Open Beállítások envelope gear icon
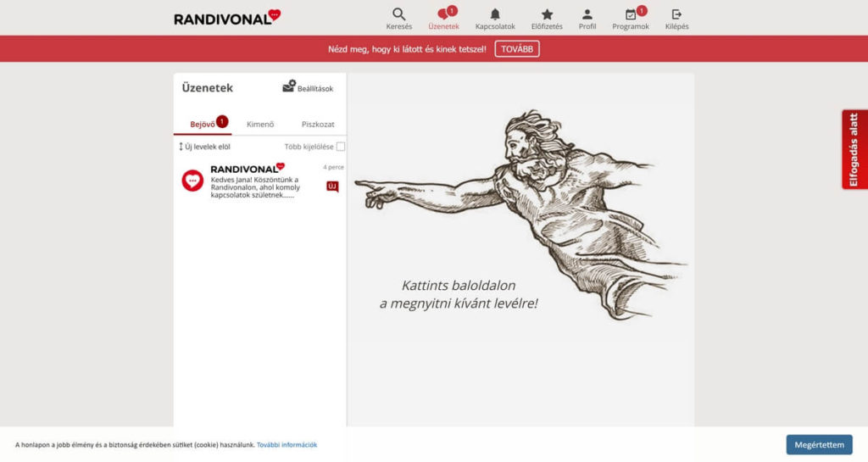This screenshot has width=868, height=462. coord(289,86)
